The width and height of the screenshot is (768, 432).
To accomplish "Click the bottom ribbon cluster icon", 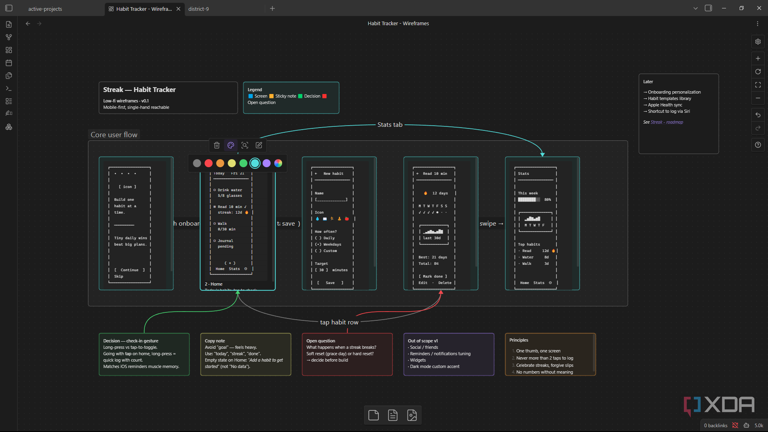I will pyautogui.click(x=9, y=126).
